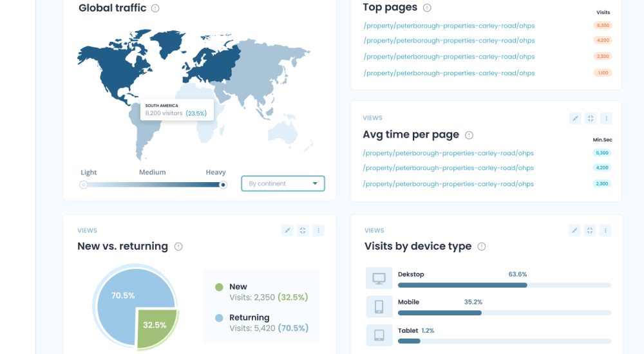Image resolution: width=644 pixels, height=354 pixels.
Task: Click the Light end slider handle
Action: click(x=83, y=185)
